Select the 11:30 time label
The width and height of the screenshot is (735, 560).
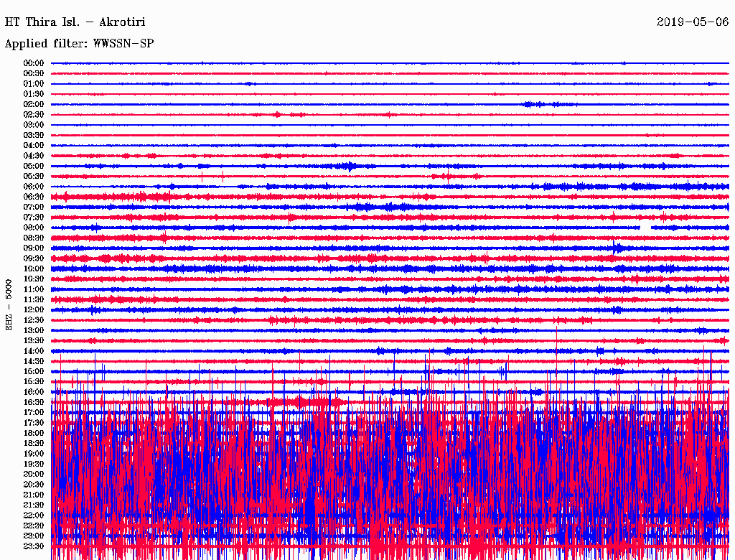[x=34, y=299]
